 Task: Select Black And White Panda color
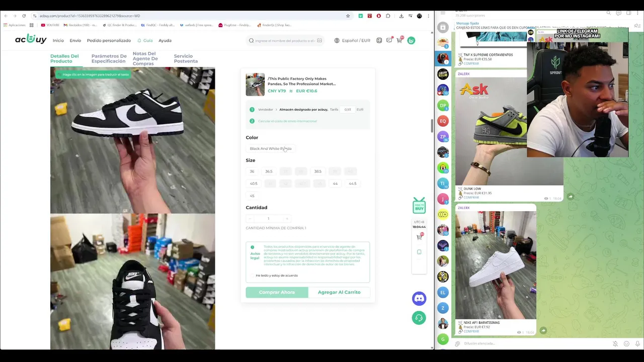point(271,148)
